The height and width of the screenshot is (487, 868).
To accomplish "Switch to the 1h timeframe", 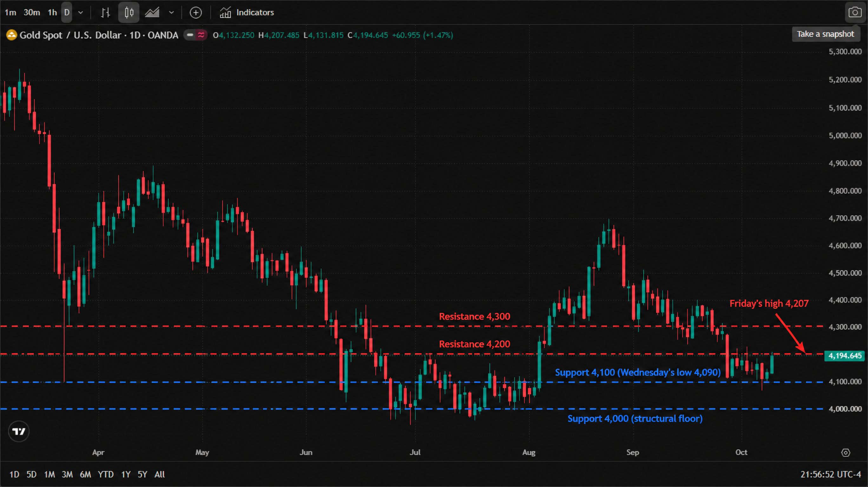I will pyautogui.click(x=52, y=12).
